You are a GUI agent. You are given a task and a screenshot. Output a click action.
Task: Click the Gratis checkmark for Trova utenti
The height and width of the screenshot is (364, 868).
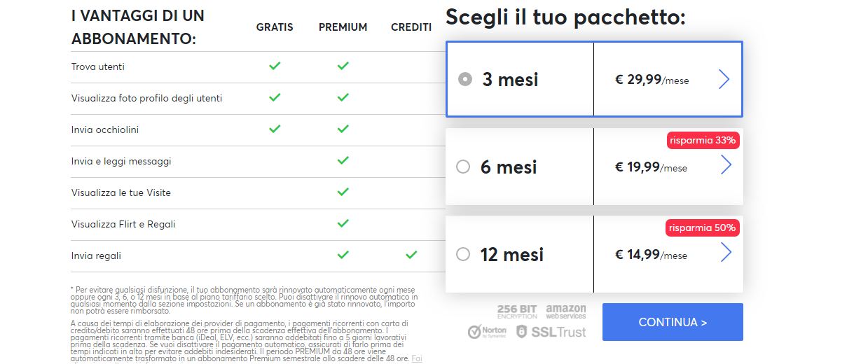[x=275, y=66]
